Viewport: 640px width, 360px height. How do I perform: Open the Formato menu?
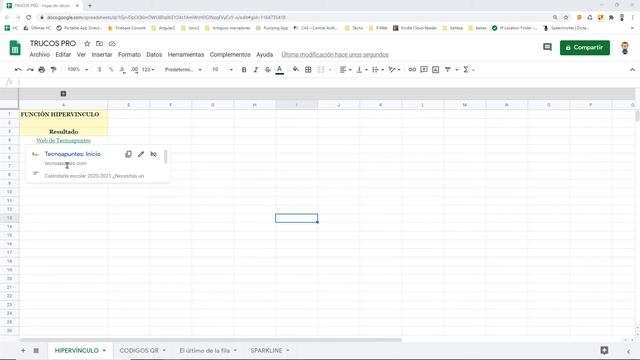click(x=129, y=54)
